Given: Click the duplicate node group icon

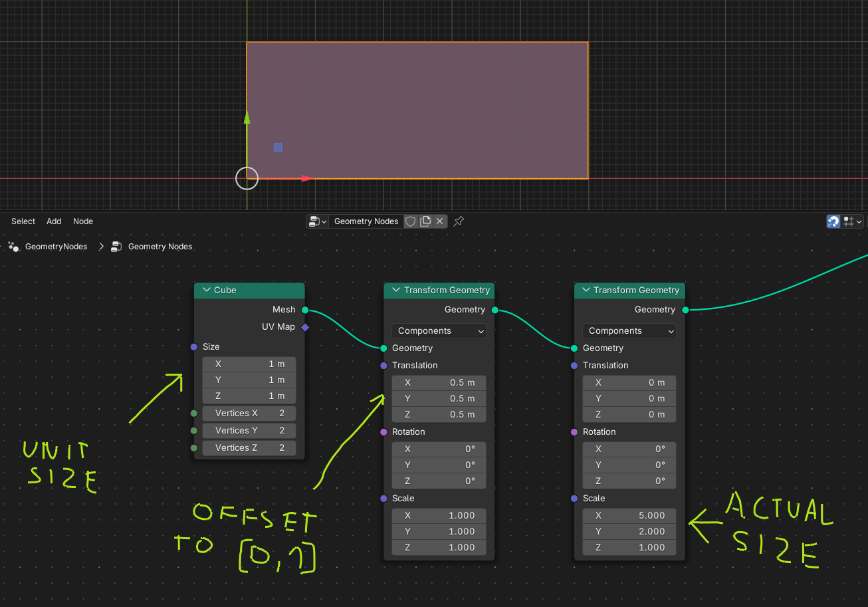Looking at the screenshot, I should (425, 221).
